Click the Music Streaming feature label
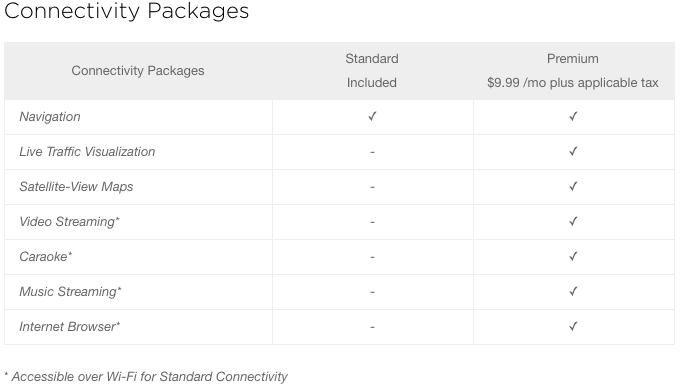This screenshot has width=686, height=390. pyautogui.click(x=70, y=292)
